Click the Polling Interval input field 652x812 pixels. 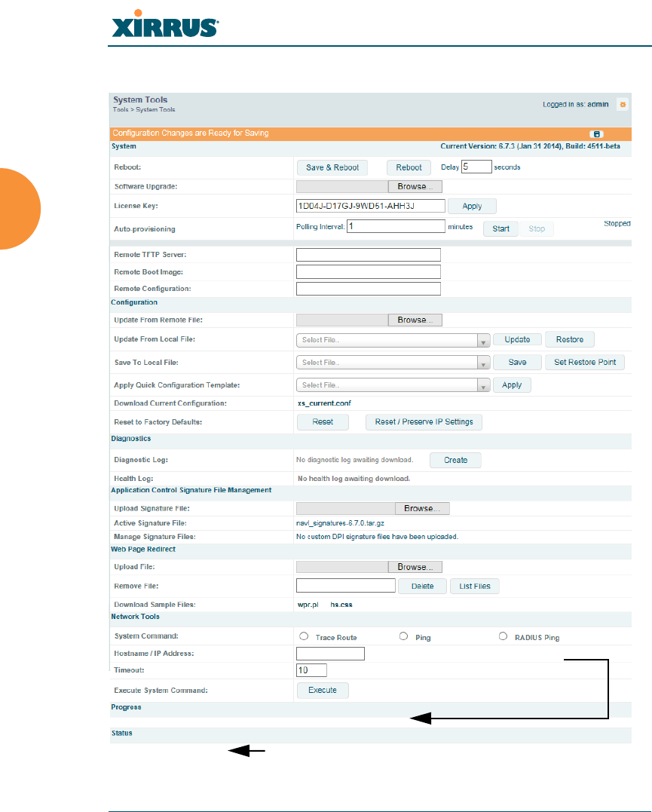[396, 226]
